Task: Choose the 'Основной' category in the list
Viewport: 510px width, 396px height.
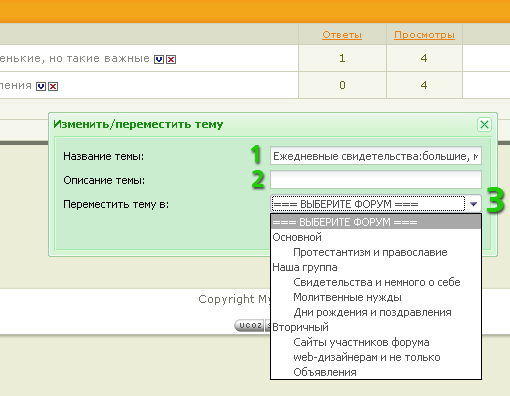Action: pos(376,237)
